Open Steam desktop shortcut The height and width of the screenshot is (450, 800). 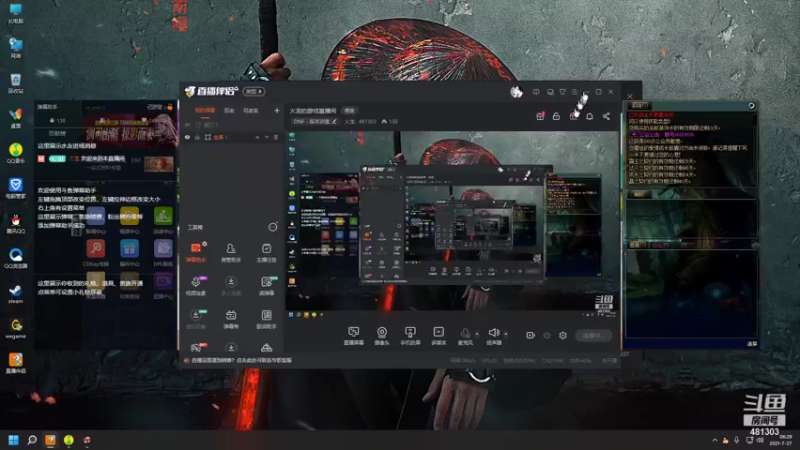[x=15, y=294]
